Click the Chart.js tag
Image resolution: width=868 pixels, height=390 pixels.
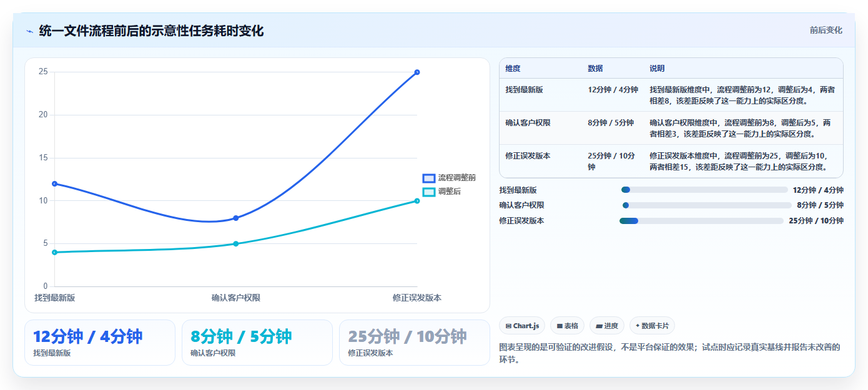(522, 326)
